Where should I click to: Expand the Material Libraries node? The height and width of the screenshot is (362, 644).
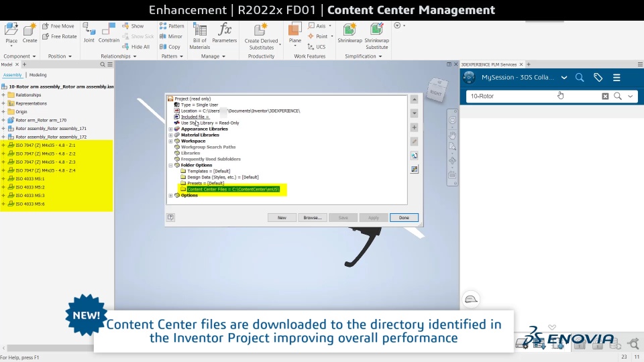[171, 135]
